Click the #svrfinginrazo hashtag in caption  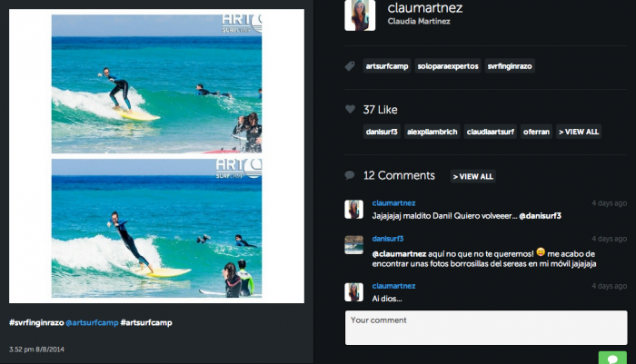coord(35,322)
